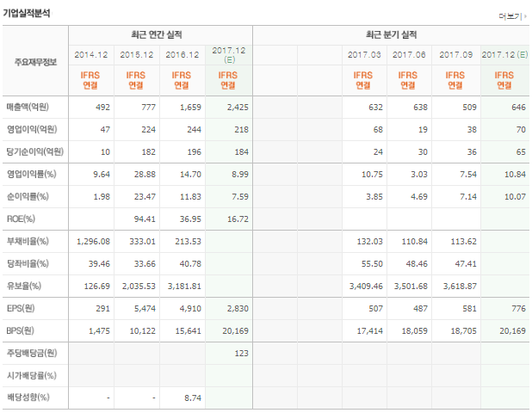
Task: Click the 기업실적분석 section title
Action: coord(27,13)
